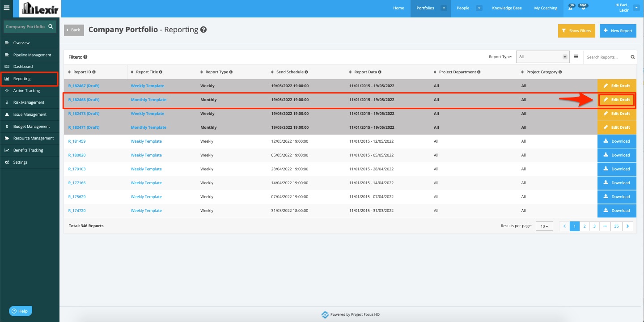This screenshot has height=322, width=644.
Task: Open Settings in the sidebar
Action: click(x=30, y=162)
